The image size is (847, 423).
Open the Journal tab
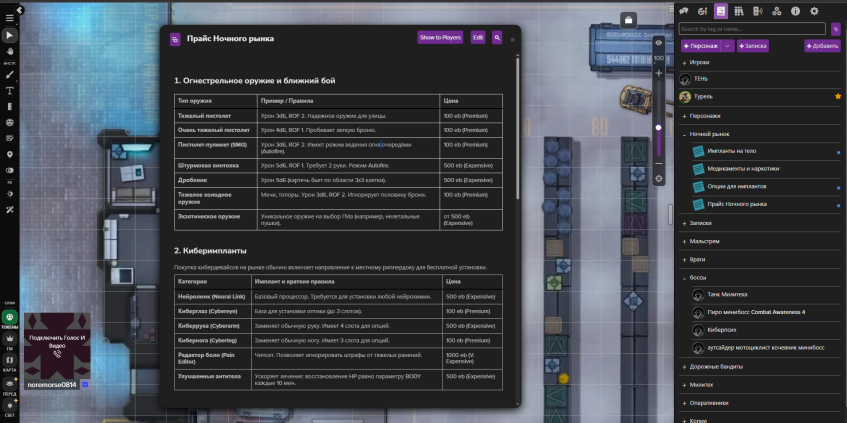[x=721, y=11]
